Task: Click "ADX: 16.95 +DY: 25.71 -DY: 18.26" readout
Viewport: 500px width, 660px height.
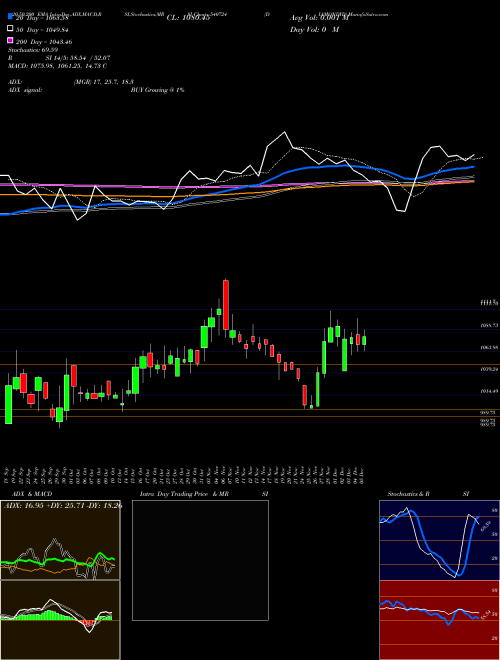Action: click(63, 505)
